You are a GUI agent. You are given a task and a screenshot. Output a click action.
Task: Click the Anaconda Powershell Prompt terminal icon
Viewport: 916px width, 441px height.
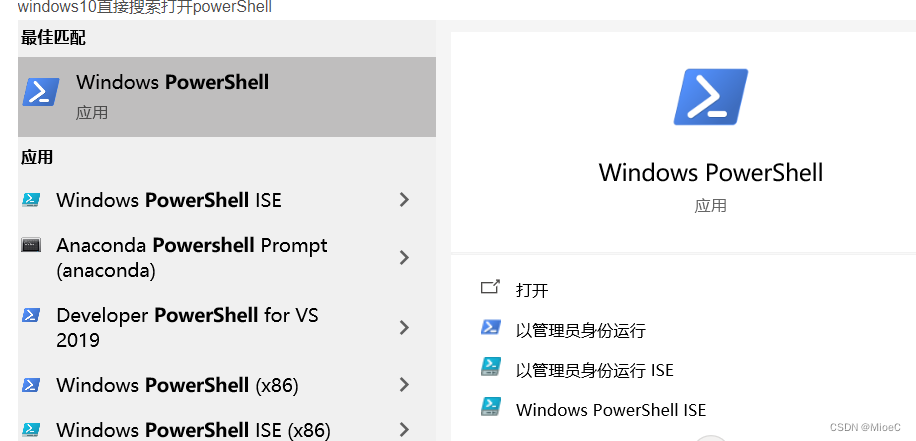click(31, 245)
